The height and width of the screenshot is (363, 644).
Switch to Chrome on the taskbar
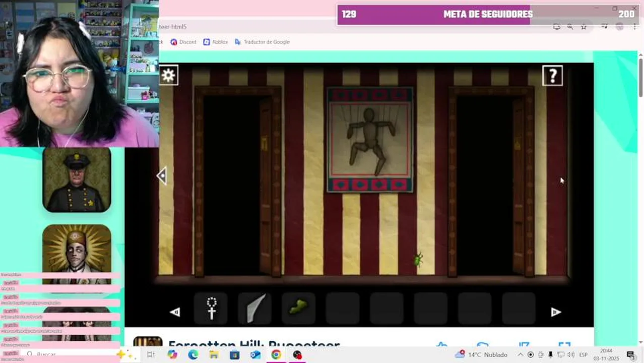point(276,354)
